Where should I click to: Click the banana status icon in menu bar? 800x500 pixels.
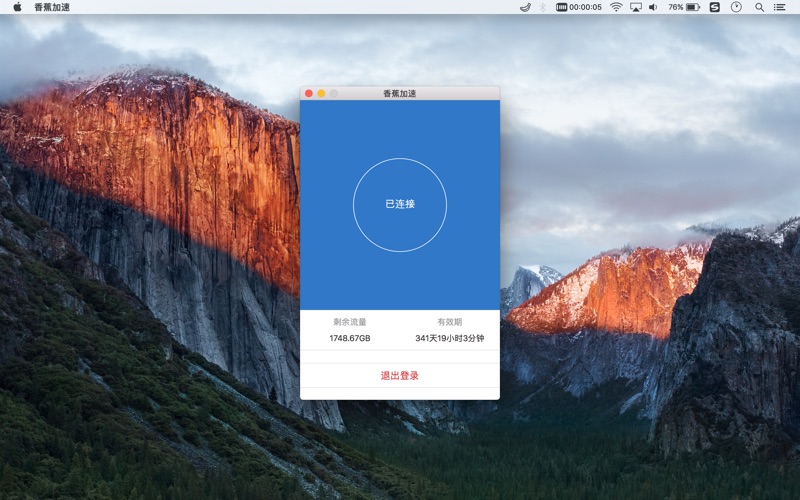[525, 7]
